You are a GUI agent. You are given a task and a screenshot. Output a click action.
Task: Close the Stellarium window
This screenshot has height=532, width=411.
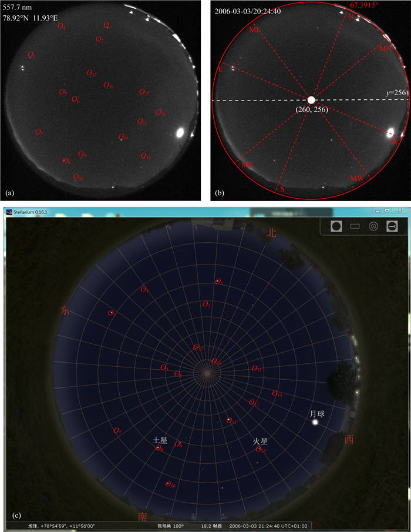pos(399,210)
